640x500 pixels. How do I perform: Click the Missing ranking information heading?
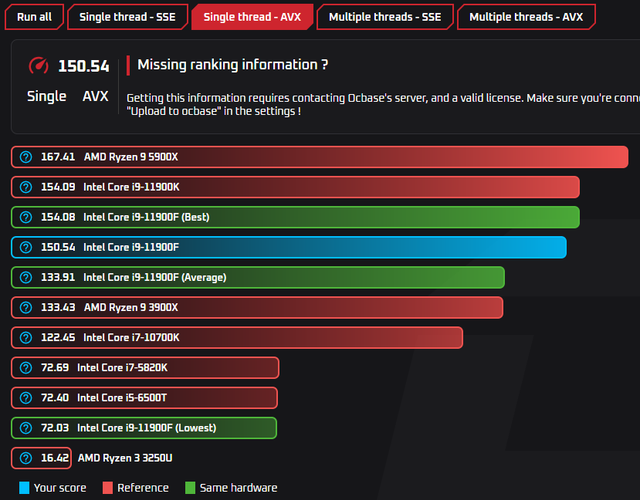(233, 65)
